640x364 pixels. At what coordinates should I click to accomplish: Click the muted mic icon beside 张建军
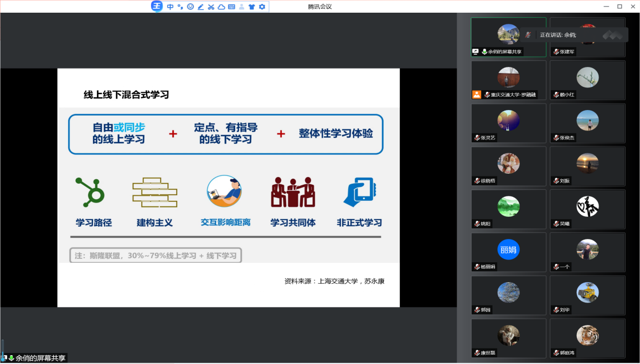click(x=556, y=52)
